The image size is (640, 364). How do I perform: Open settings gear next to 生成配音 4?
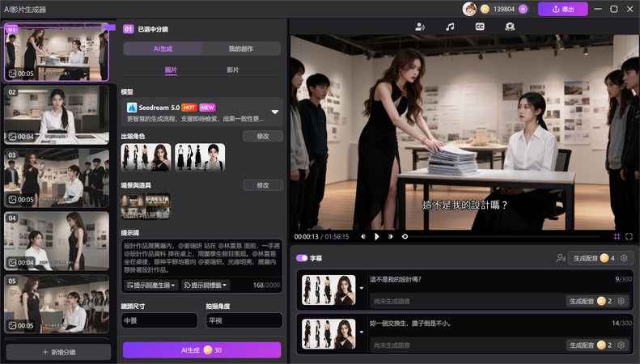tap(624, 258)
